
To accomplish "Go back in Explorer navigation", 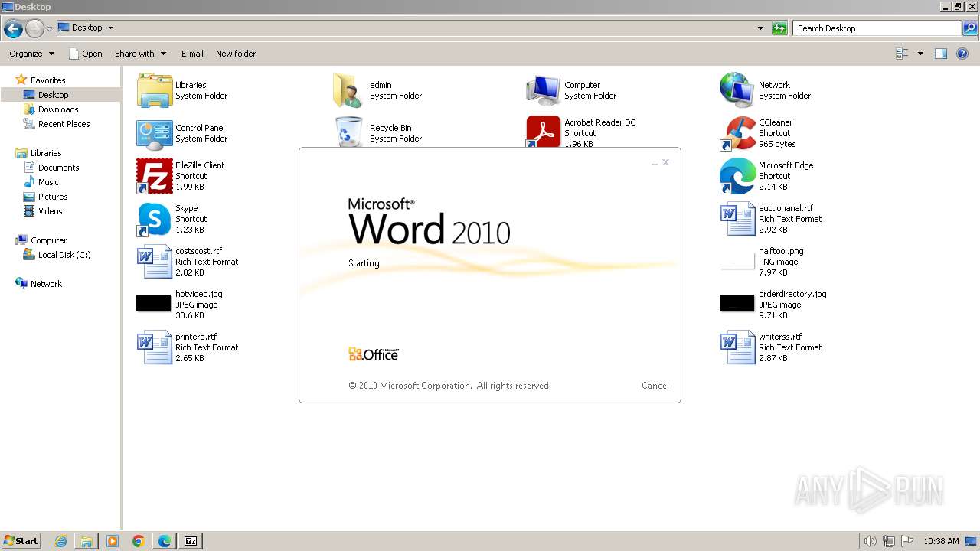I will [13, 29].
